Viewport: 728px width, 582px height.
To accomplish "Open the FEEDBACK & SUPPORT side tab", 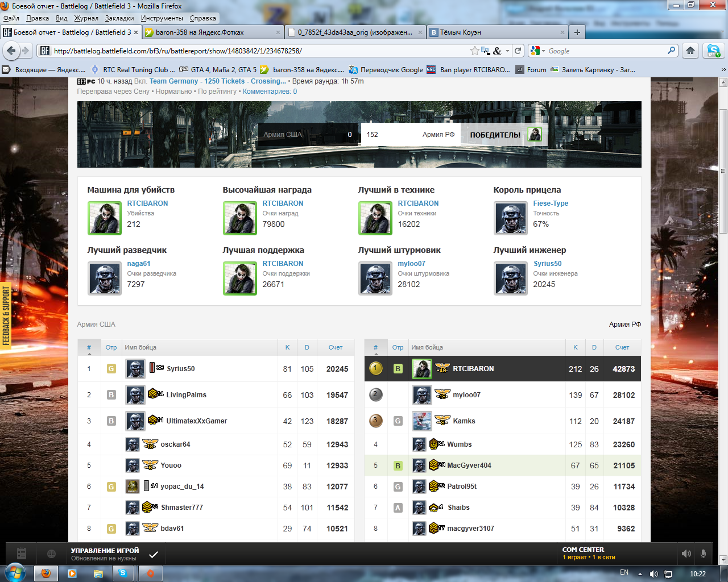I will point(6,315).
